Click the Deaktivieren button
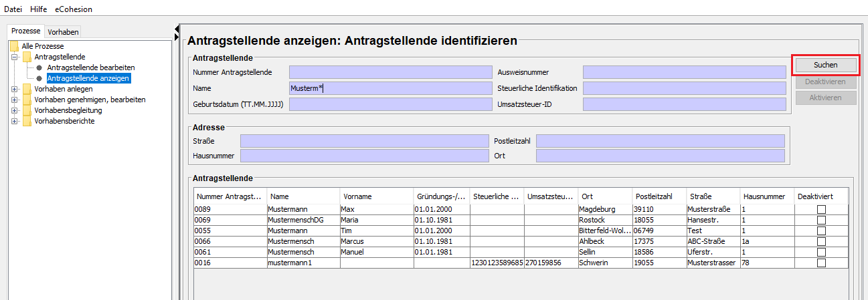 click(x=825, y=82)
